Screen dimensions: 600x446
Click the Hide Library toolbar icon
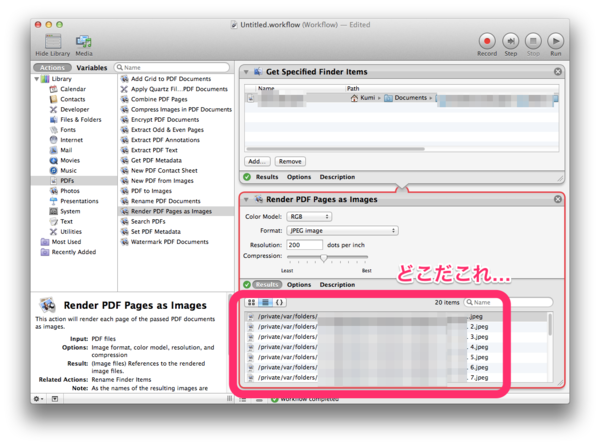click(x=53, y=41)
